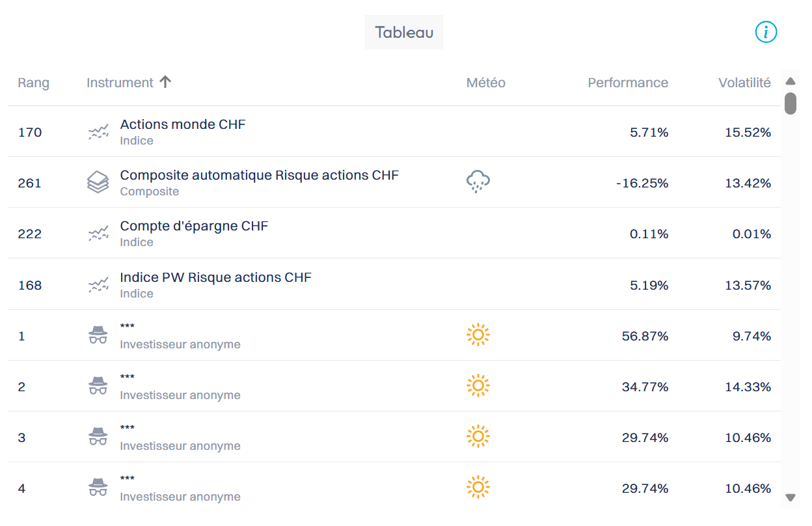Image resolution: width=812 pixels, height=526 pixels.
Task: Click the info icon beside Tableau
Action: [766, 32]
